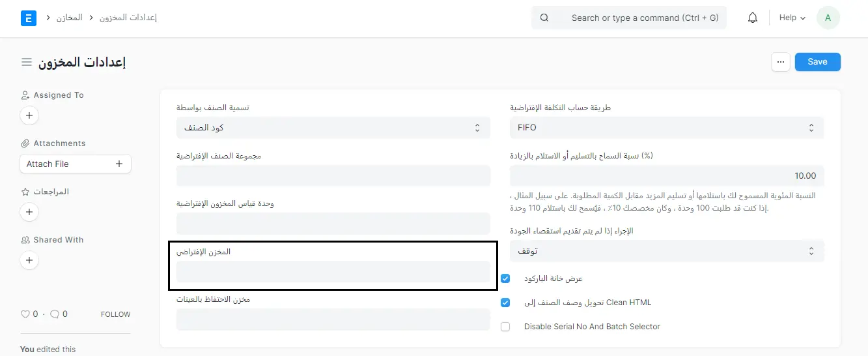
Task: Click the المخزن الإفتراضي field
Action: tap(333, 271)
